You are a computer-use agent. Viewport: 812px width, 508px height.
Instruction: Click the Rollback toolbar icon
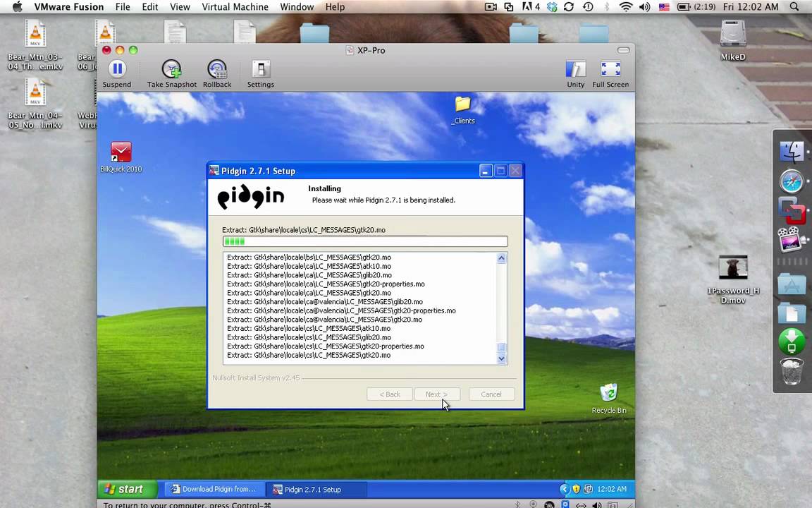[x=217, y=73]
